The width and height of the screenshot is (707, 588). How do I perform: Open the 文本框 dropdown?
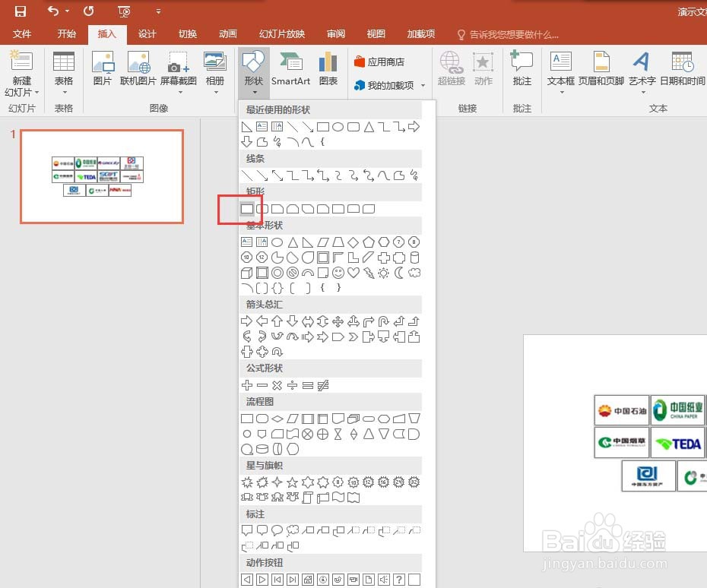click(x=561, y=74)
